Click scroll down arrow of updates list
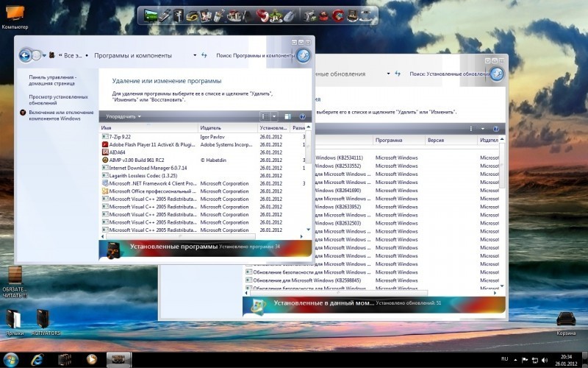Viewport: 588px width, 368px height. (502, 286)
